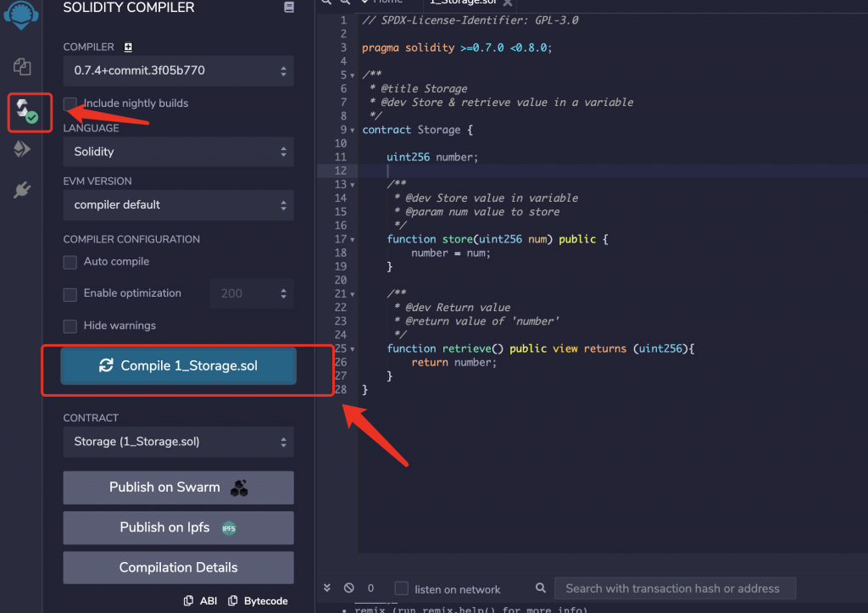Compile 1_Storage.sol

tap(178, 365)
